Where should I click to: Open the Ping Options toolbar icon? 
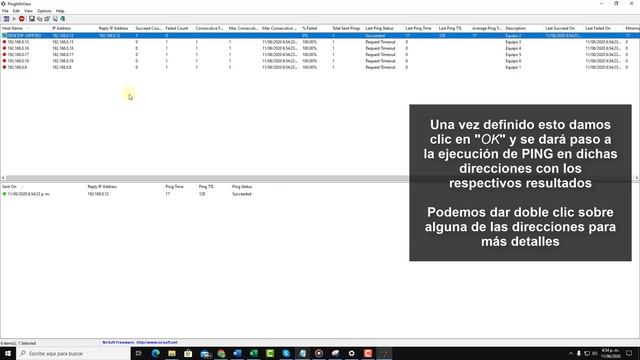(6, 19)
